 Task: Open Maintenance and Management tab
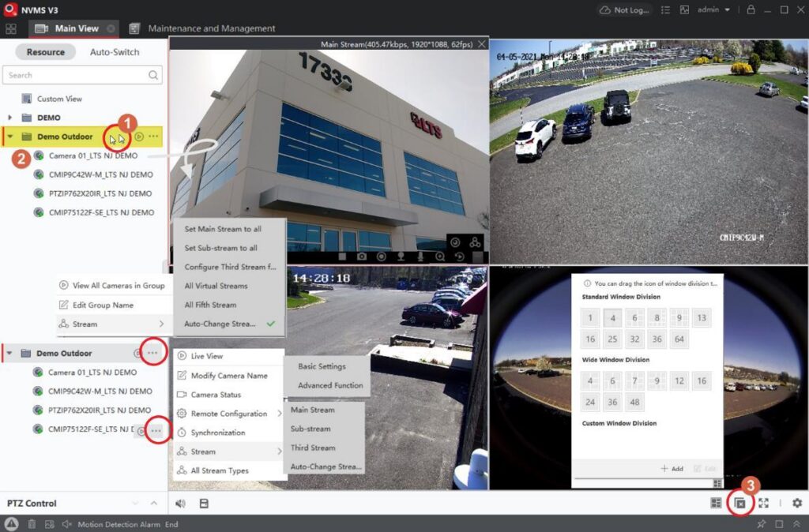(202, 29)
